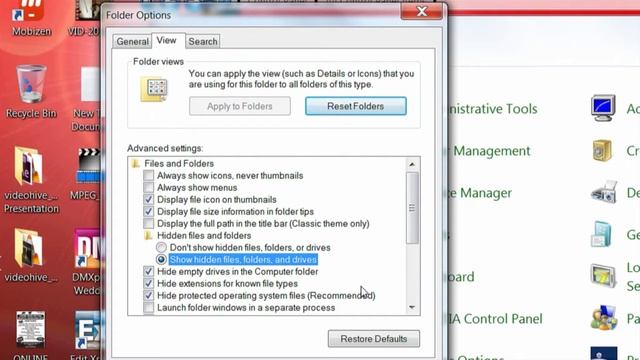Switch to the View tab
Screen dimensions: 640x360
167,40
